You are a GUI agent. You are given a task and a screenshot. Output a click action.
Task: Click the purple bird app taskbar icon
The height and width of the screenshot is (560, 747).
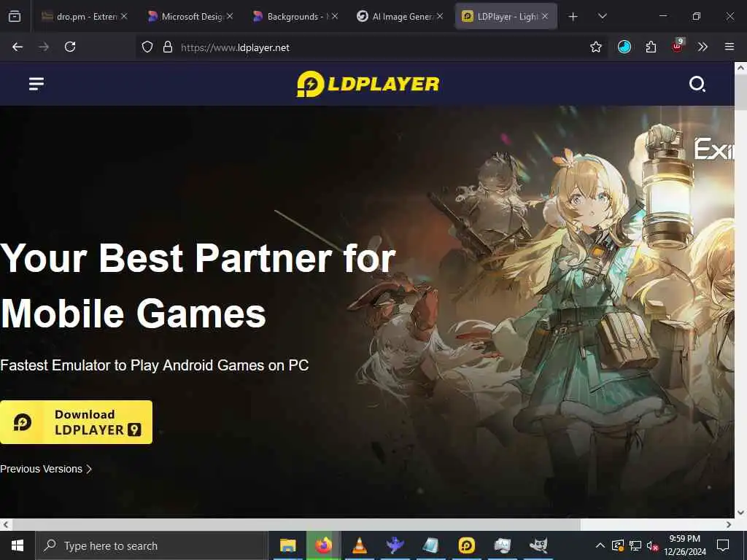[x=395, y=545]
